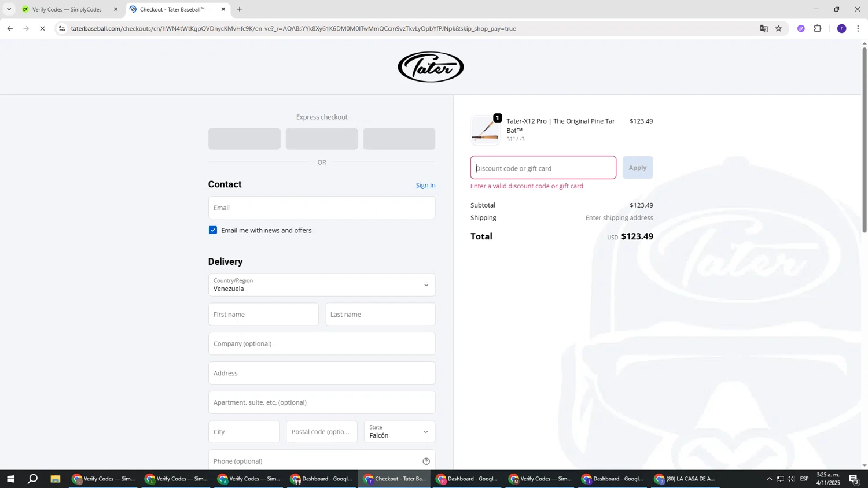Viewport: 868px width, 488px height.
Task: Switch to the (80) LA CASA DE A... taskbar window
Action: tap(686, 479)
